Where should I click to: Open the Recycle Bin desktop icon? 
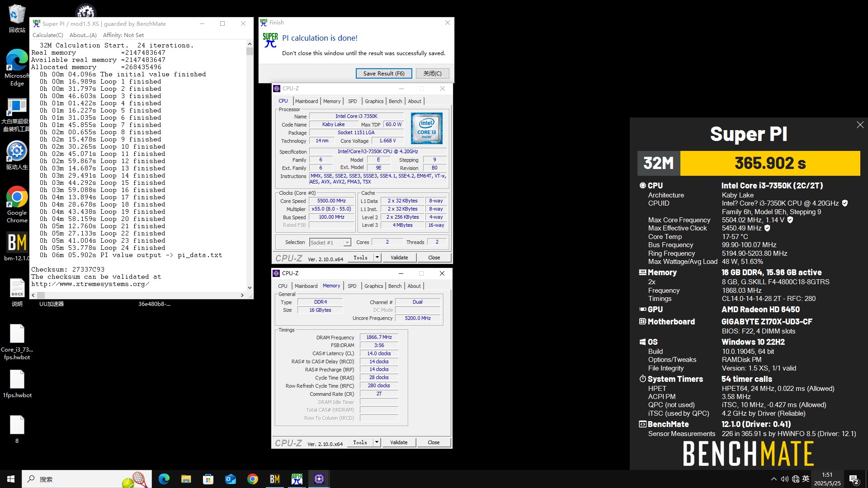[17, 18]
